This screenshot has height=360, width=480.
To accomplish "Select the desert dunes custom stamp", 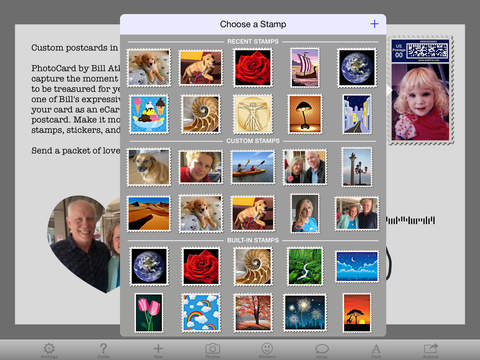I will [x=149, y=213].
